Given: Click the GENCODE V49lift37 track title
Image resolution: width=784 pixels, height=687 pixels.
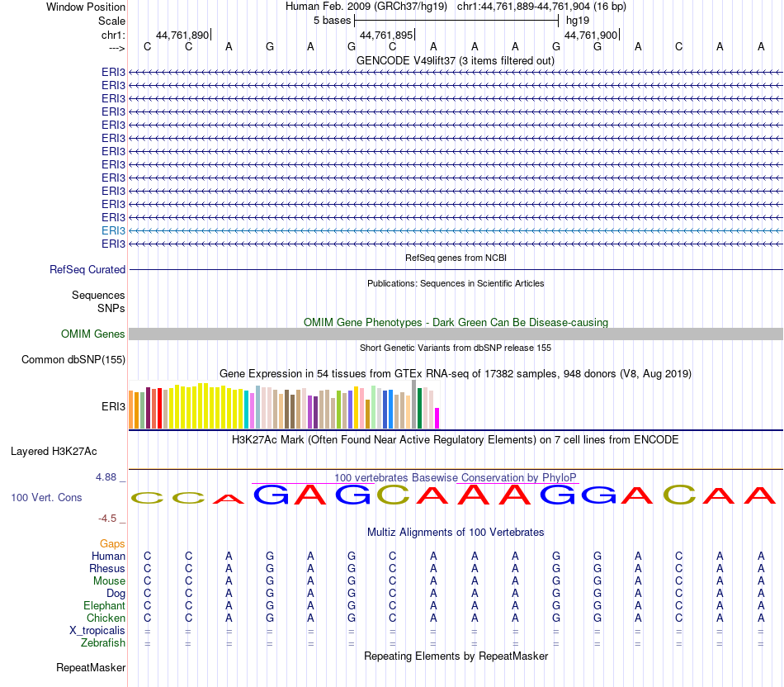Looking at the screenshot, I should pyautogui.click(x=456, y=60).
